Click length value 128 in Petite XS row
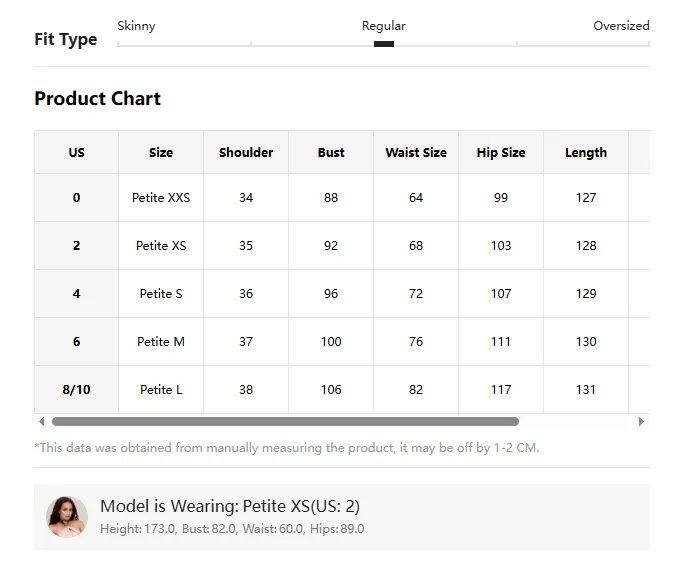This screenshot has width=680, height=567. pos(586,246)
